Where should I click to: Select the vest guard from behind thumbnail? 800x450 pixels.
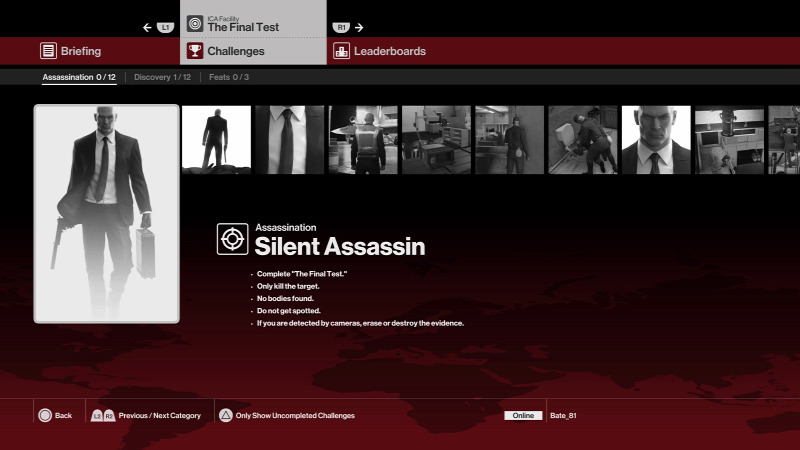[363, 140]
